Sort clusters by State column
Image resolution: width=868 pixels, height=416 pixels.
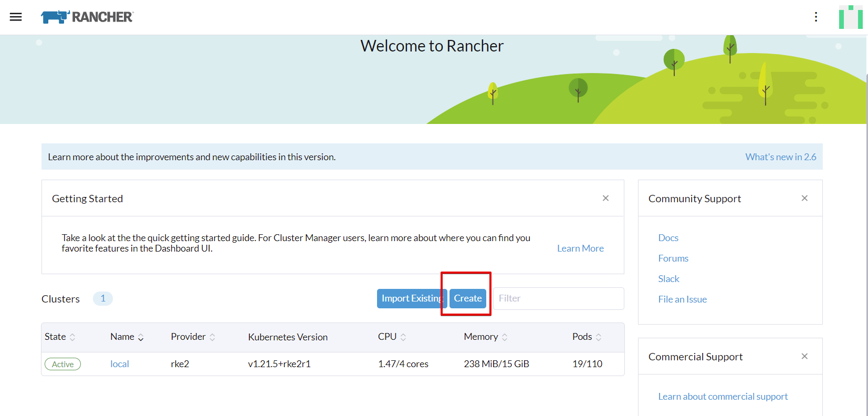click(x=60, y=337)
